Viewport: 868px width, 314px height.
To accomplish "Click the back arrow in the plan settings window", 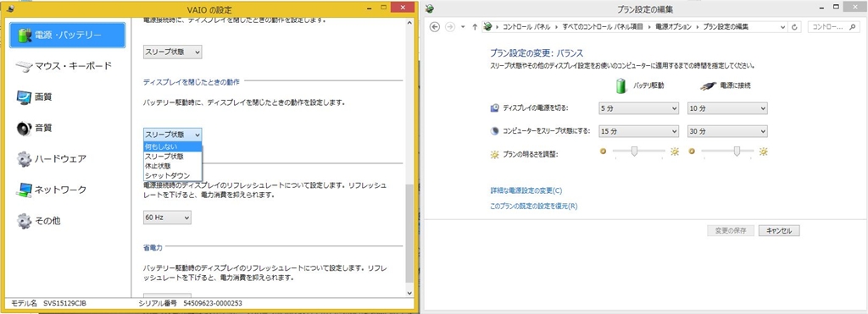I will pos(435,27).
